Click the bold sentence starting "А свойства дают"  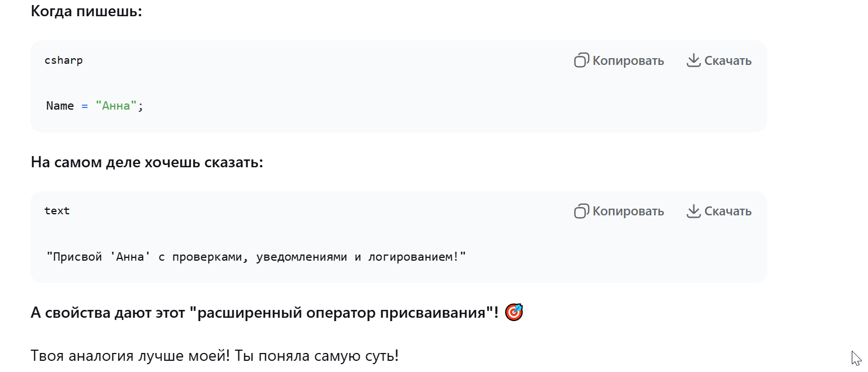click(x=264, y=313)
